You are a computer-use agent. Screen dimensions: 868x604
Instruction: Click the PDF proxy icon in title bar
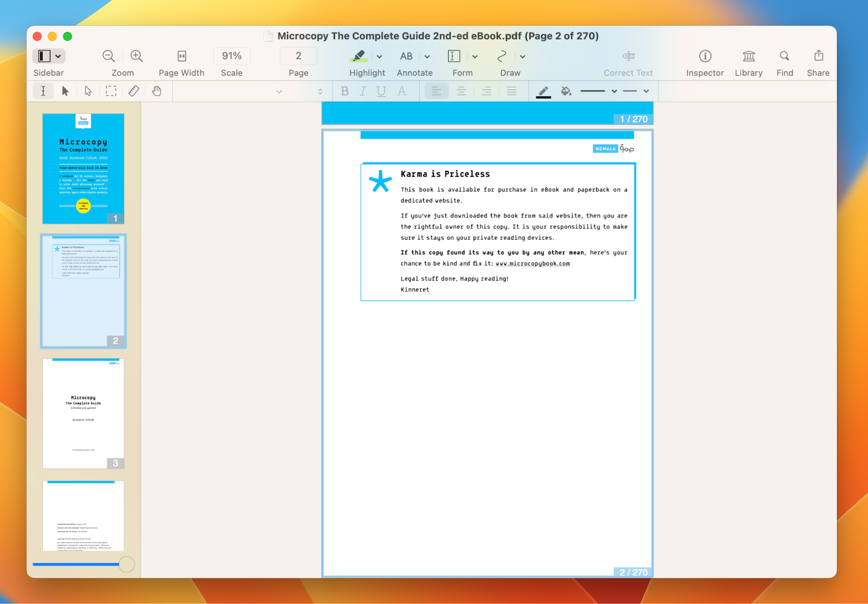point(268,36)
